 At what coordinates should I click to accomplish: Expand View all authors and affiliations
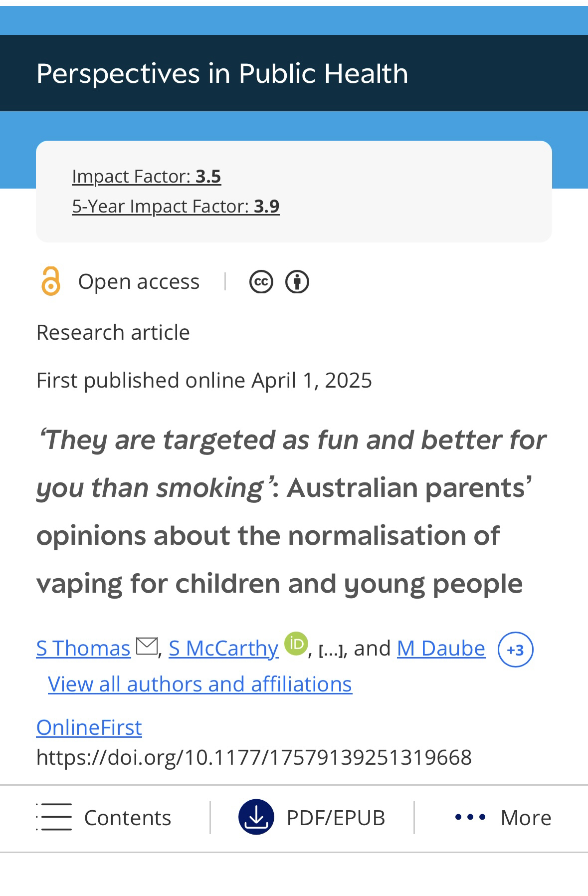[x=200, y=684]
